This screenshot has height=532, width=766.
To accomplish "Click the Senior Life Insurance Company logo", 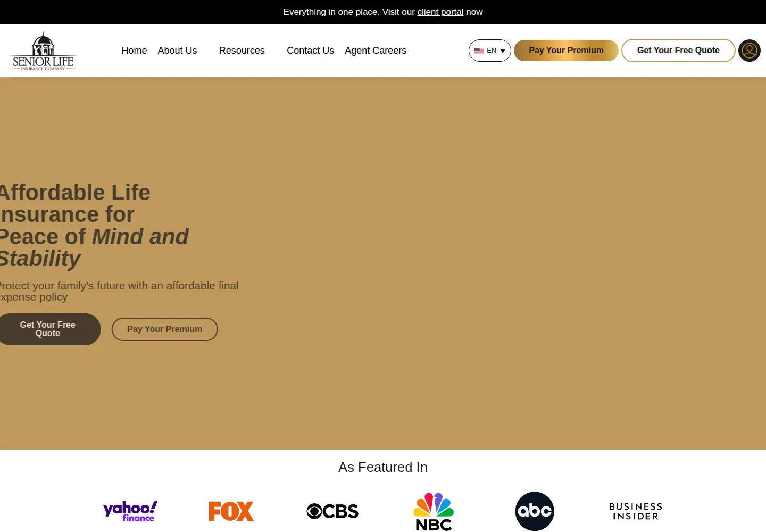I will pos(43,51).
